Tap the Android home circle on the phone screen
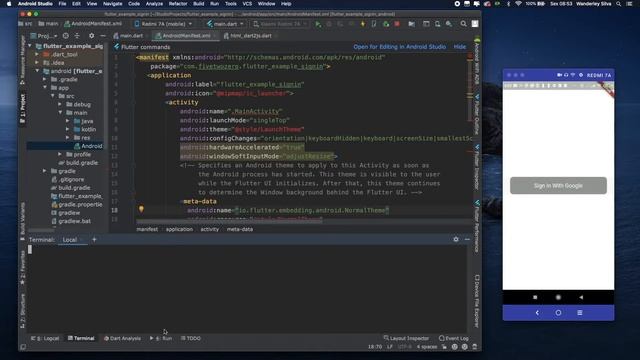The image size is (640, 360). (x=558, y=297)
